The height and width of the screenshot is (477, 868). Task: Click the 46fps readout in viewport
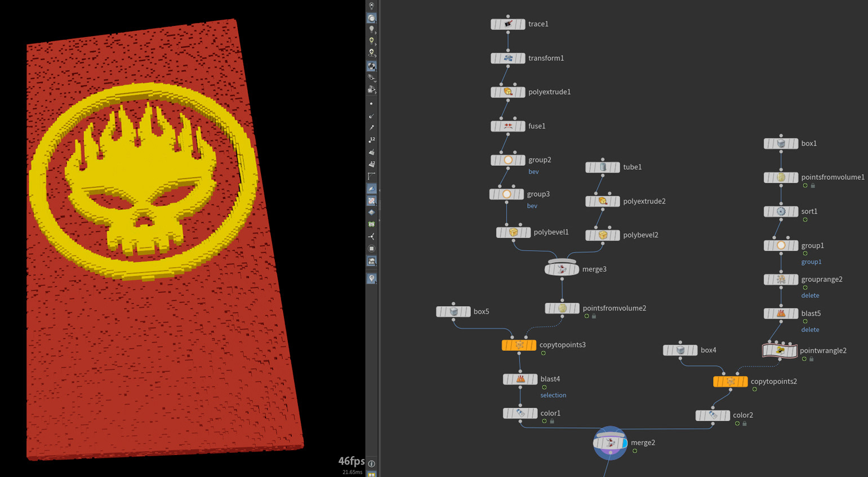click(x=351, y=461)
